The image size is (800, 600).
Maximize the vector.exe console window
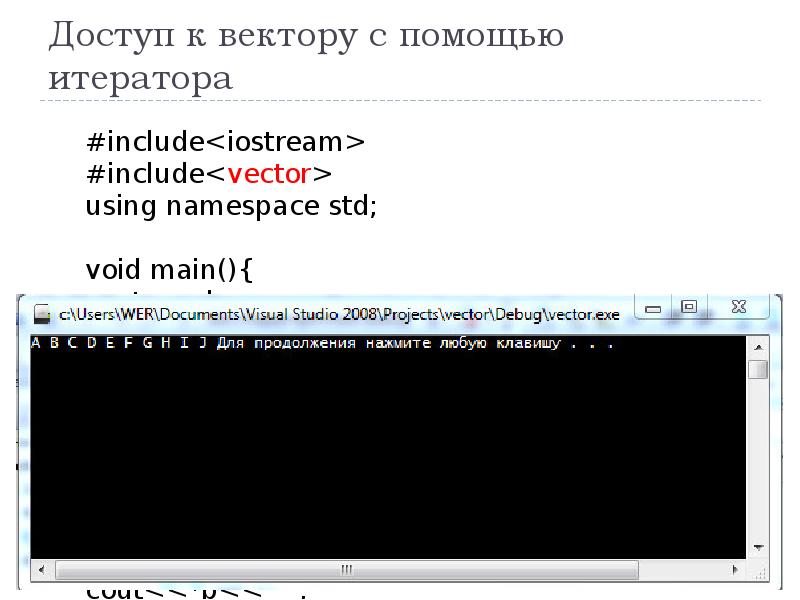coord(688,306)
